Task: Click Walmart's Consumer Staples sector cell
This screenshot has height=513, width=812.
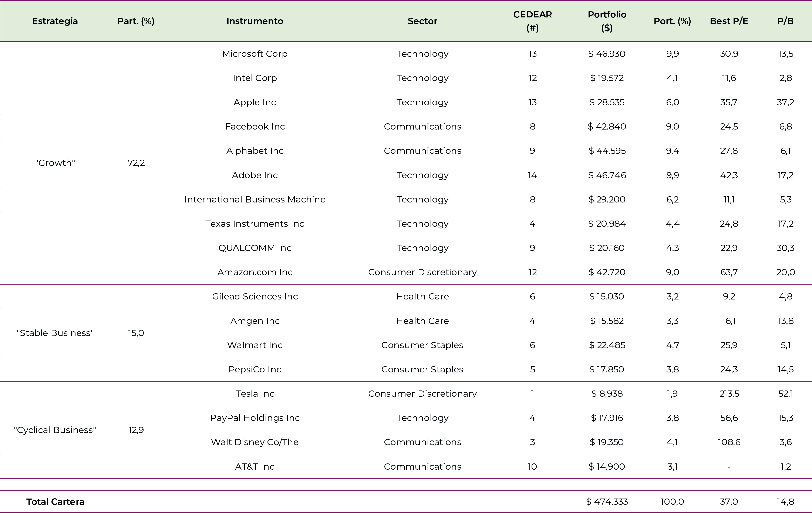Action: tap(422, 345)
